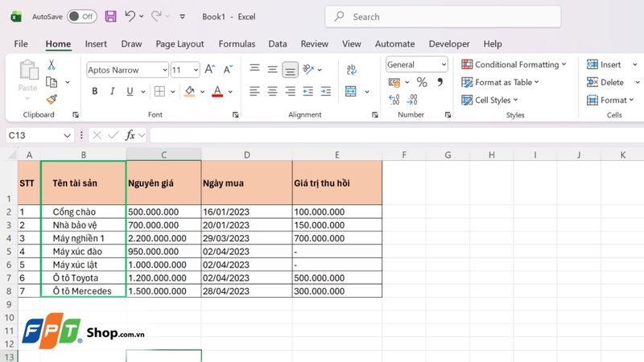Toggle Bold formatting

94,91
